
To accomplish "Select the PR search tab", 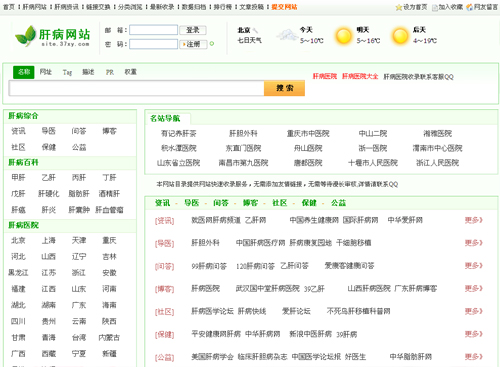I will 110,72.
